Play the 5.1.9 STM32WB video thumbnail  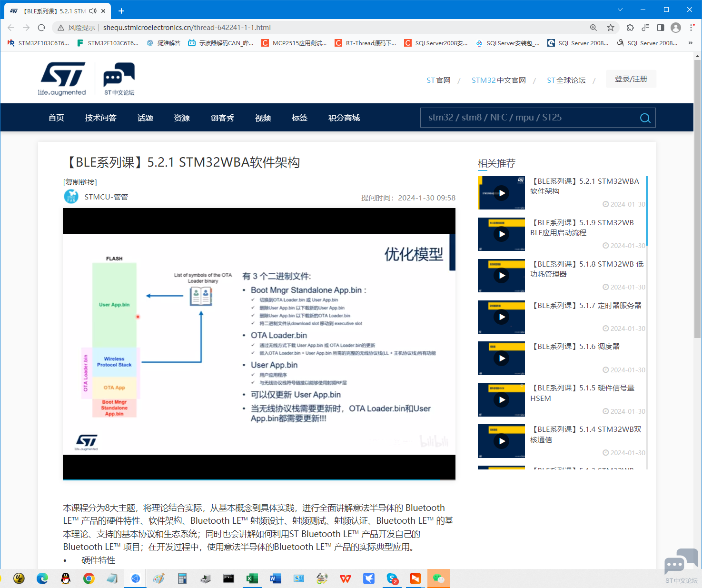click(502, 234)
